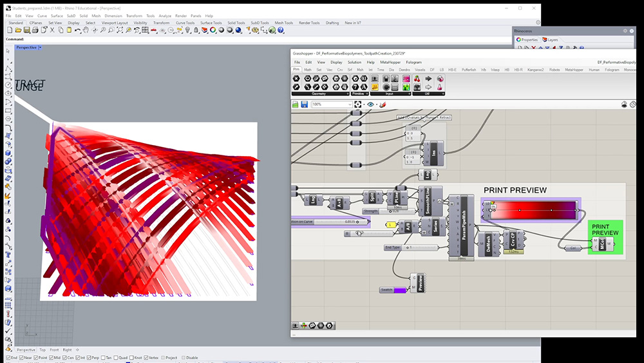This screenshot has width=644, height=363.
Task: Click the pink flask icon in Util group
Action: pyautogui.click(x=440, y=87)
